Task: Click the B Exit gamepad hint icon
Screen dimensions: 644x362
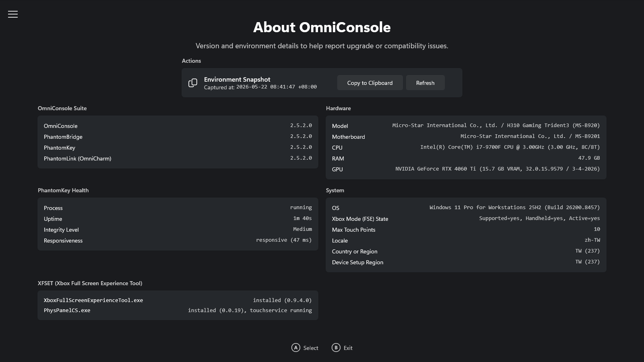Action: pyautogui.click(x=336, y=348)
